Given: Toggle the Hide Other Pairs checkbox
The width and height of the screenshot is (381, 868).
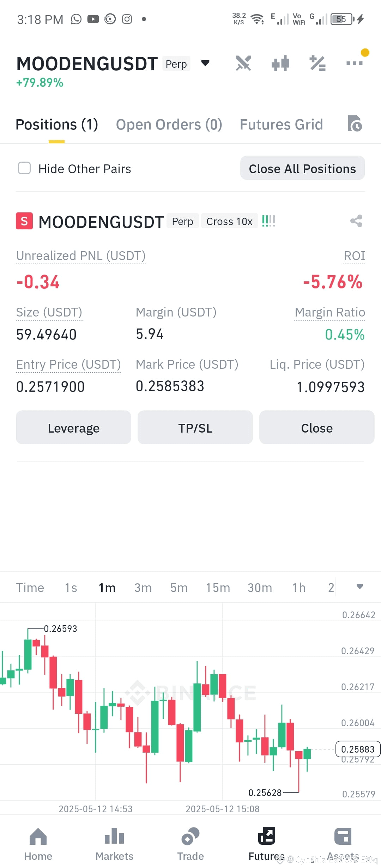Looking at the screenshot, I should 24,168.
